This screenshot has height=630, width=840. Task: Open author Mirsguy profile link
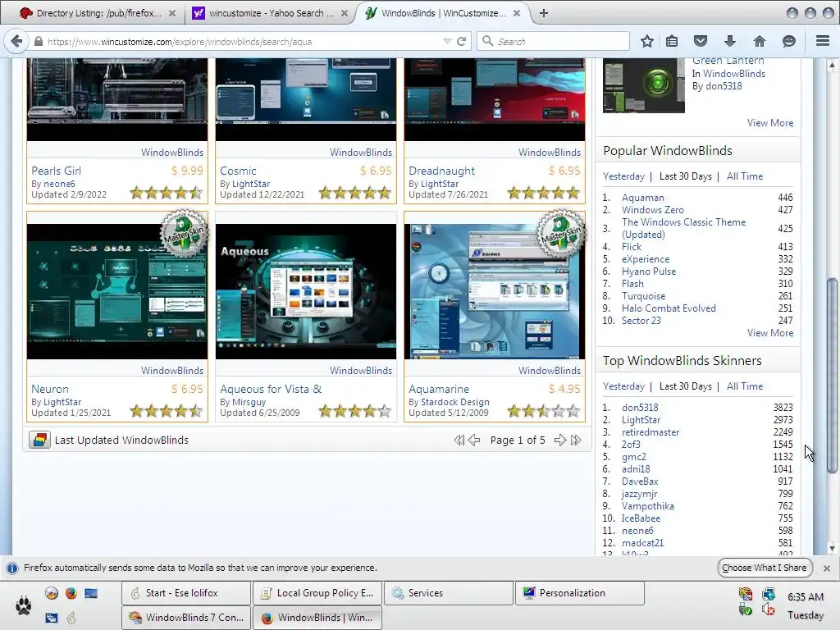click(x=249, y=402)
